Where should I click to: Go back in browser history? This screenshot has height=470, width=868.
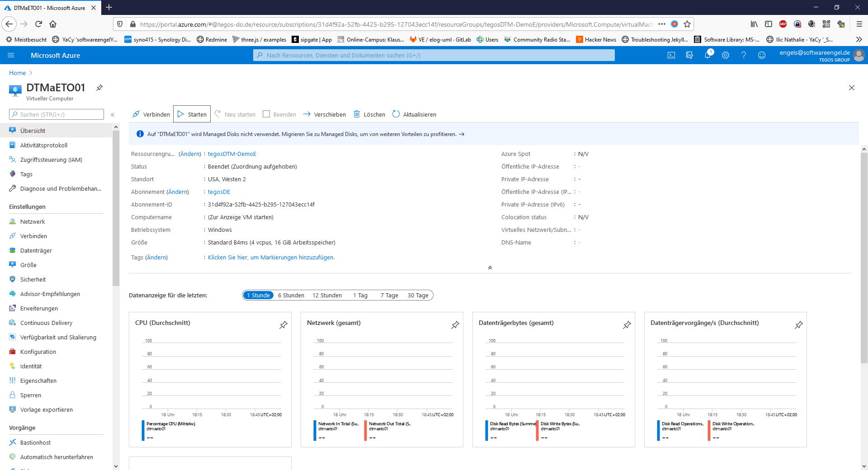click(x=9, y=24)
